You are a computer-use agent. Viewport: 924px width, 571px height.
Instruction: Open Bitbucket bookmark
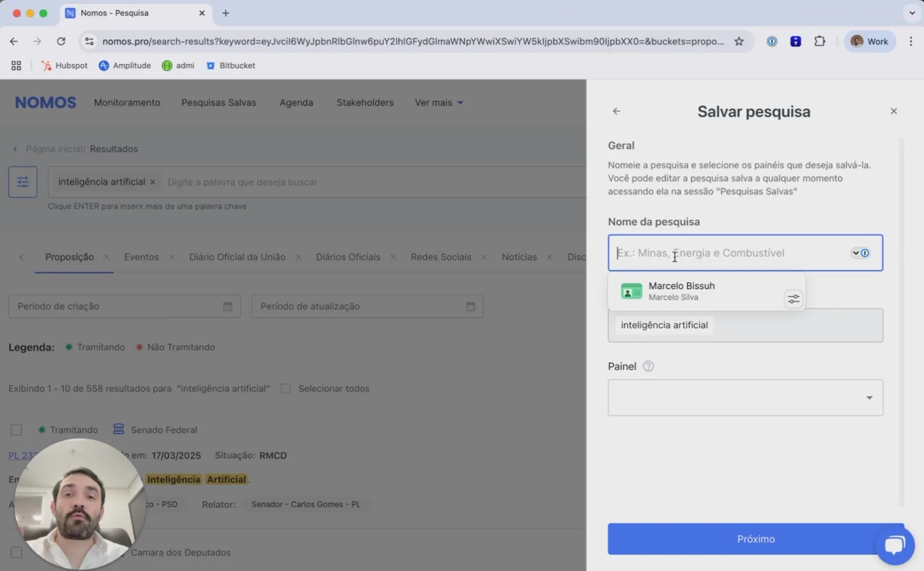230,65
